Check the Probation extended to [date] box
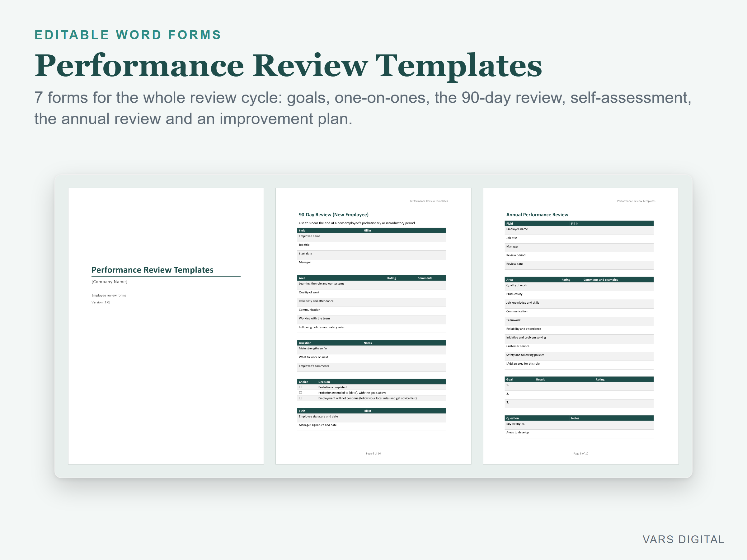Viewport: 747px width, 560px height. (301, 393)
